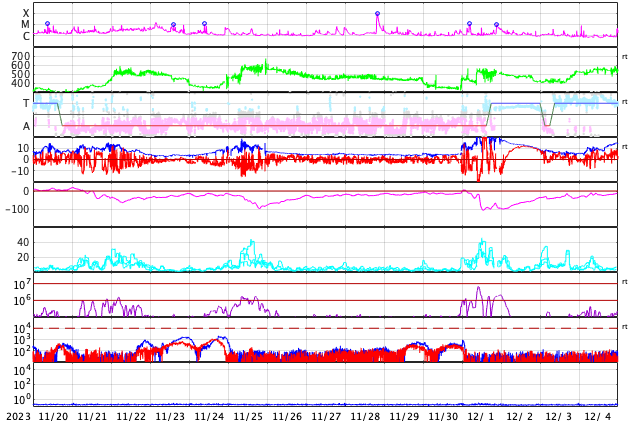Click the later flare marker on 12/1
The height and width of the screenshot is (424, 634).
(x=497, y=25)
